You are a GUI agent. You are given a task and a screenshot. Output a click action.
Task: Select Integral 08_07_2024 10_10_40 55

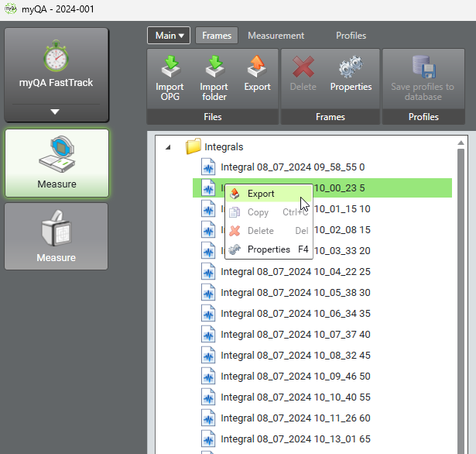296,397
